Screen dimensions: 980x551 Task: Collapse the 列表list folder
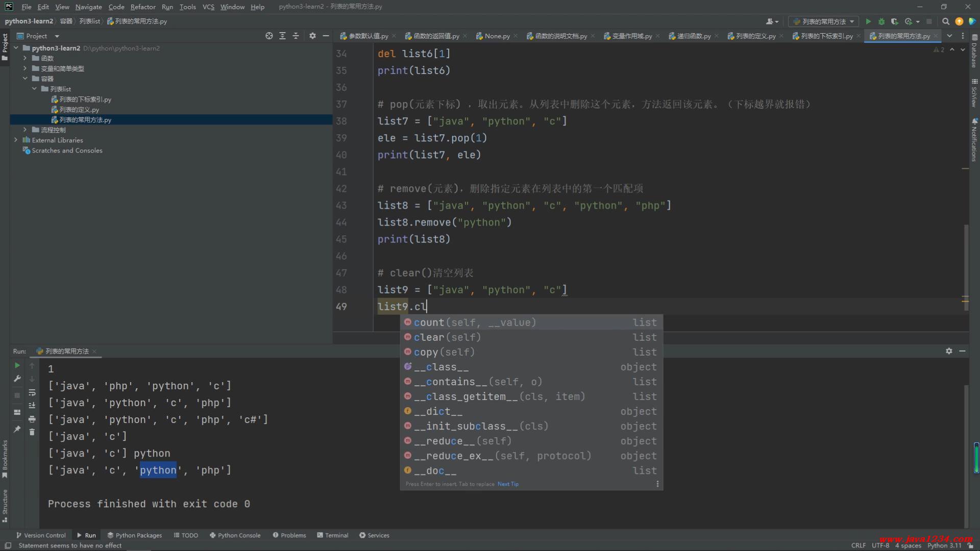(x=34, y=89)
